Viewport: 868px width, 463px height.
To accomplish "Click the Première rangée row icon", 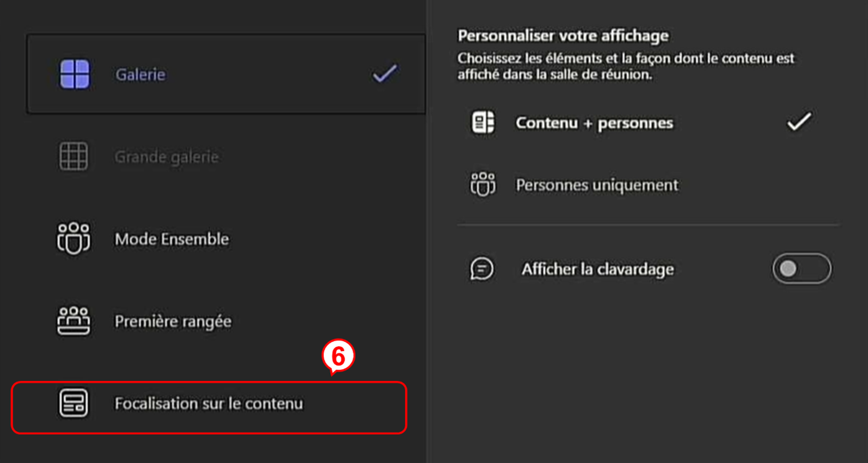I will [x=73, y=321].
